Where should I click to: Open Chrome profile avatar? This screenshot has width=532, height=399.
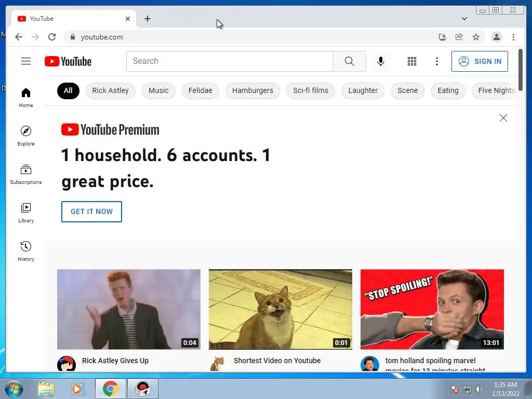click(x=496, y=37)
